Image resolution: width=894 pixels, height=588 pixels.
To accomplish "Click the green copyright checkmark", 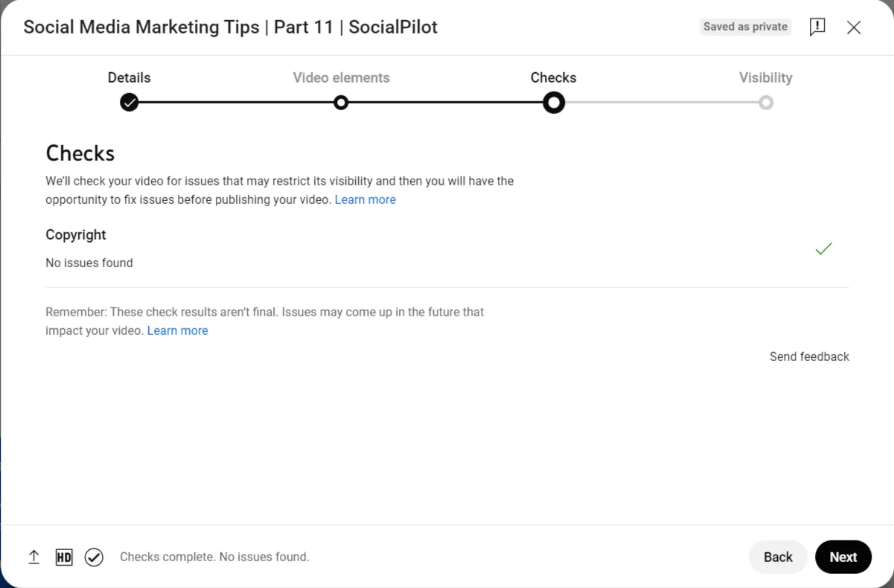I will tap(823, 249).
